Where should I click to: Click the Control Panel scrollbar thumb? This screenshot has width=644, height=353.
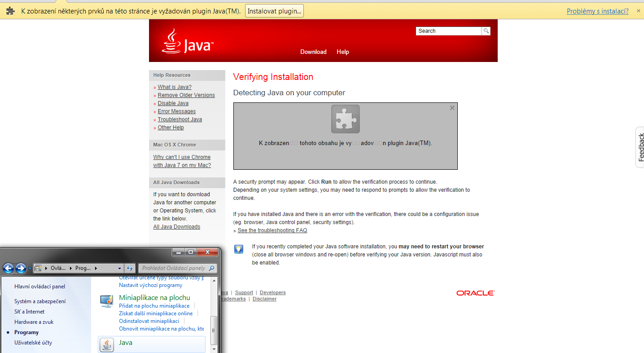(214, 330)
